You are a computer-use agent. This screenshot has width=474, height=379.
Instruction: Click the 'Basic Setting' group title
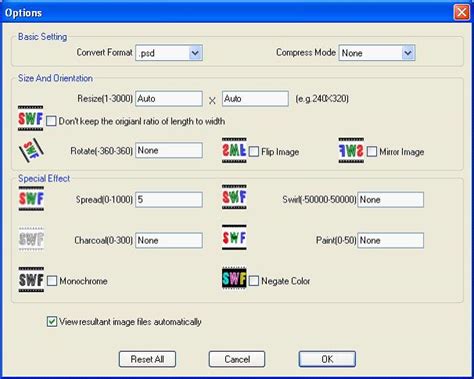pos(42,37)
